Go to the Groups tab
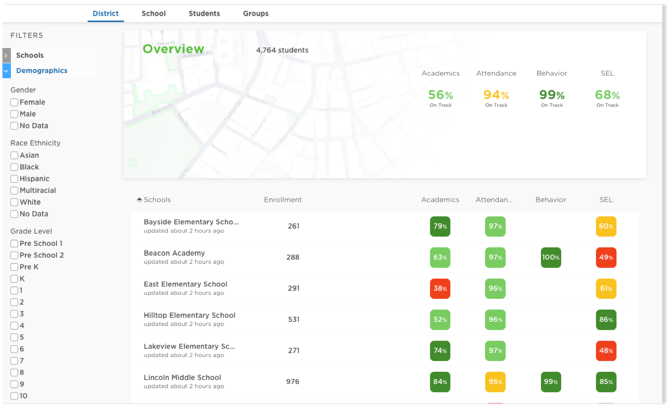The image size is (669, 407). pyautogui.click(x=255, y=14)
